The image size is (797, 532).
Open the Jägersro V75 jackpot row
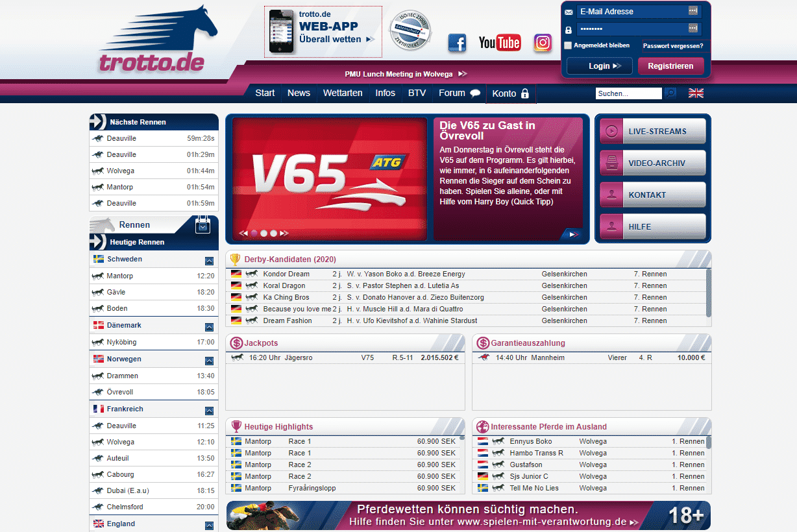tap(345, 357)
